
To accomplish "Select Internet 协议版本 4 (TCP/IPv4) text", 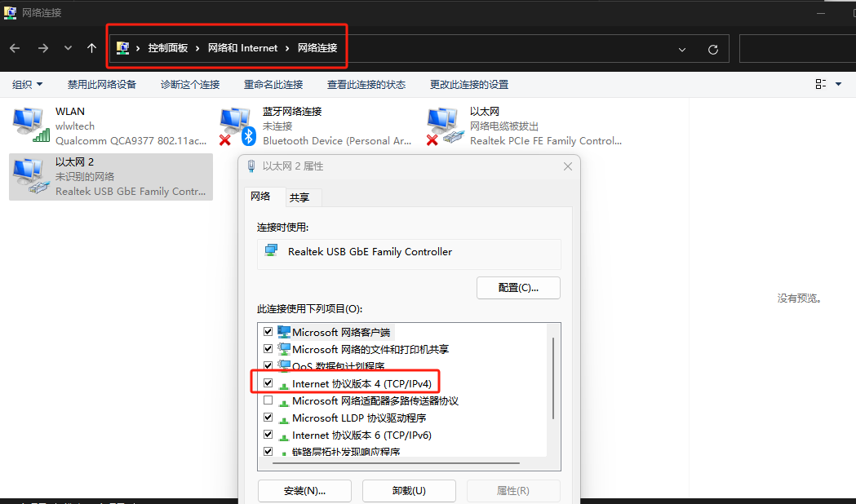I will click(x=361, y=383).
